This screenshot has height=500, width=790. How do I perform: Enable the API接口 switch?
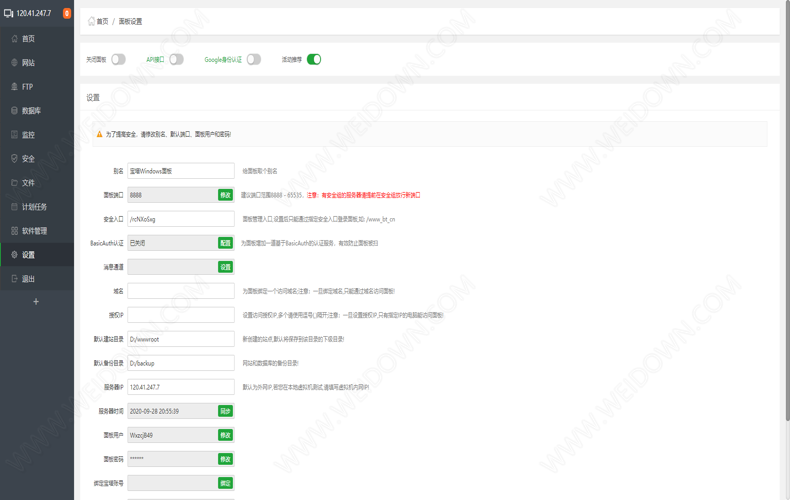(x=176, y=59)
